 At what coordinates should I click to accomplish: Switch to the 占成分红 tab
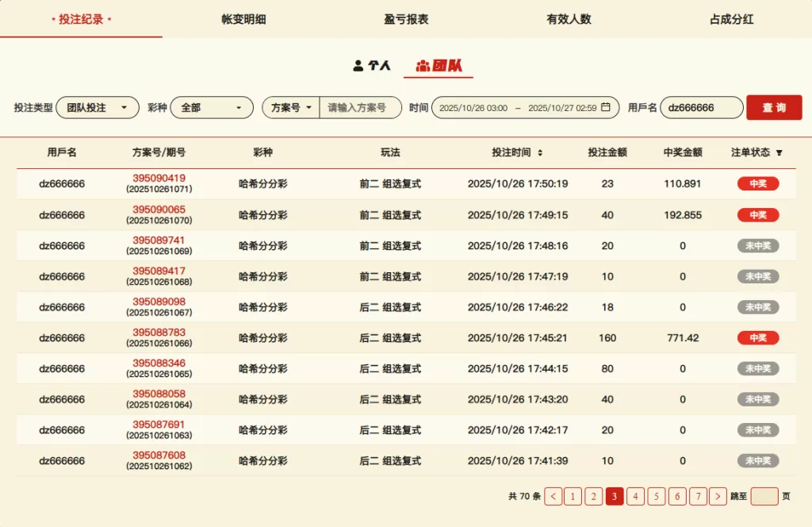coord(731,19)
